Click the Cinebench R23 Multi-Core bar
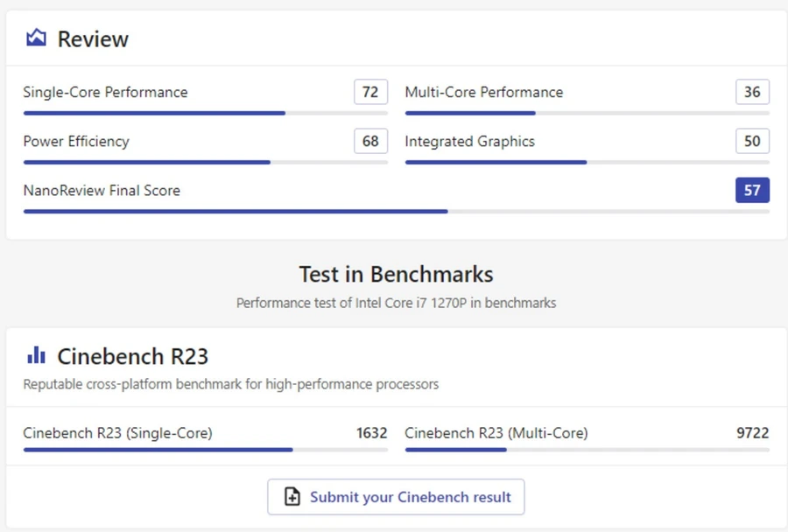This screenshot has height=532, width=788. [x=587, y=450]
